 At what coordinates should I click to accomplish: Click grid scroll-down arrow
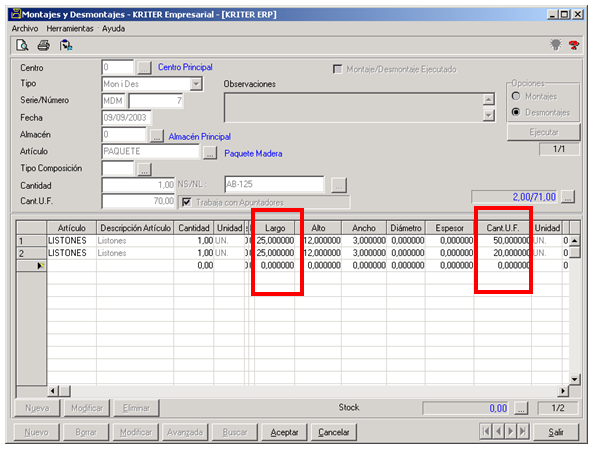(x=574, y=379)
